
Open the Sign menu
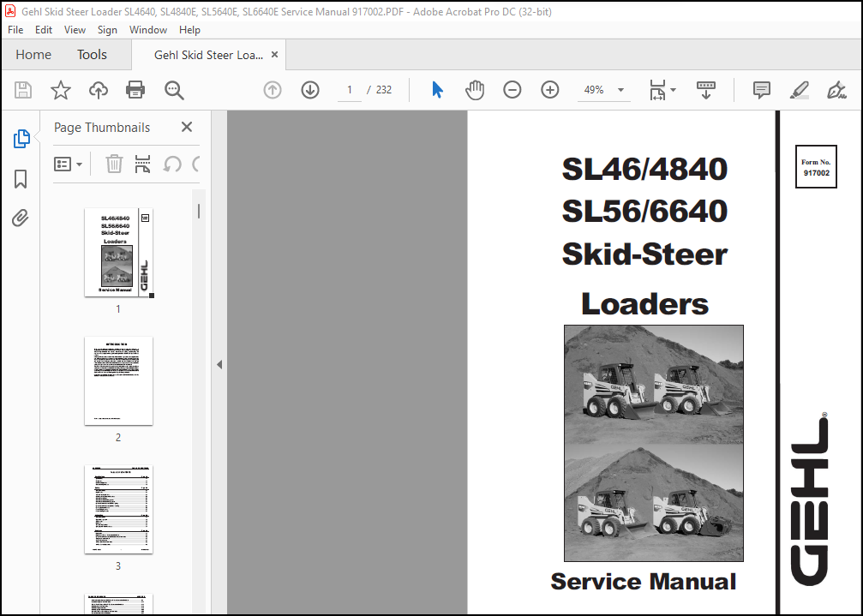[x=107, y=30]
